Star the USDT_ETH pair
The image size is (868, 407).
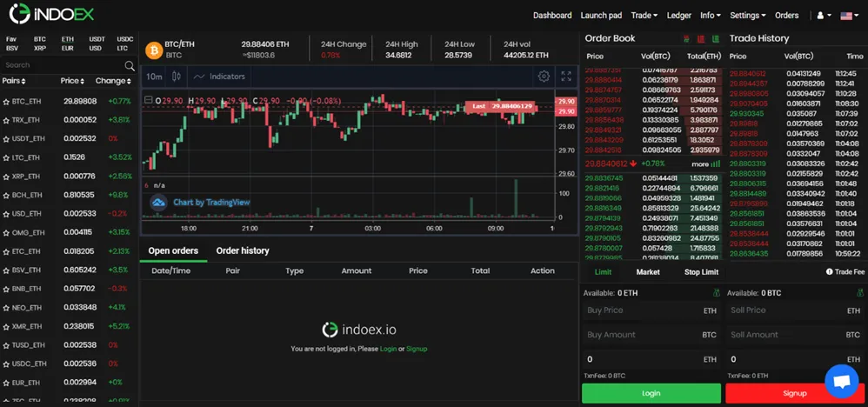[6, 139]
